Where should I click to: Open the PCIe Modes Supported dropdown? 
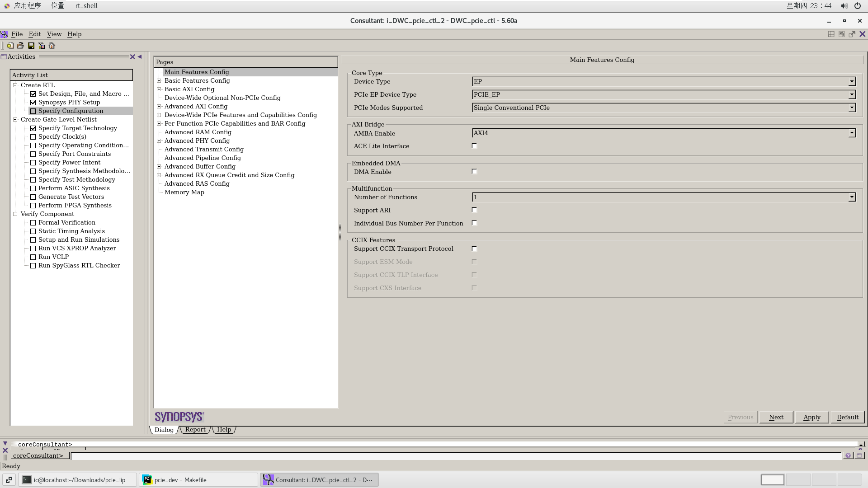(852, 108)
